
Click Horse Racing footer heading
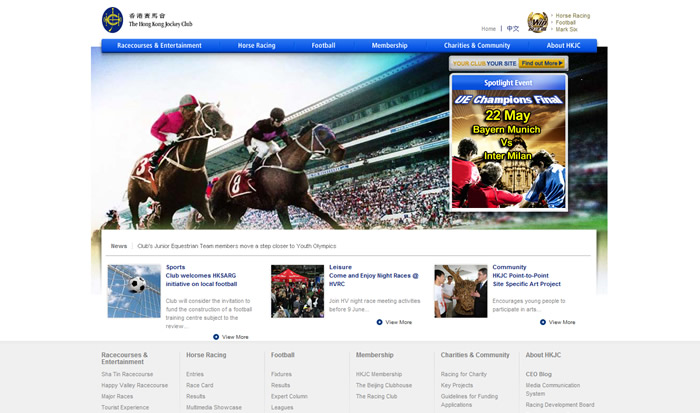coord(206,355)
